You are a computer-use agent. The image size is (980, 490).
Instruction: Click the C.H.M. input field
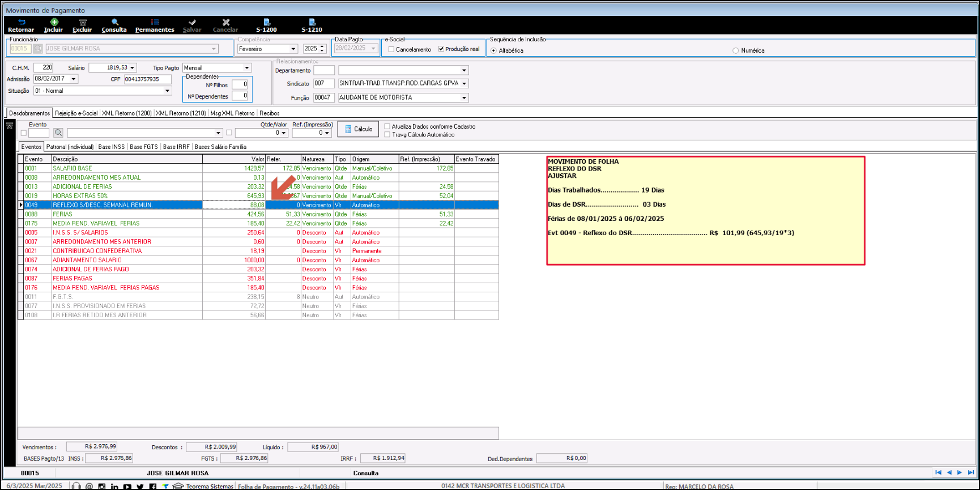click(x=44, y=67)
